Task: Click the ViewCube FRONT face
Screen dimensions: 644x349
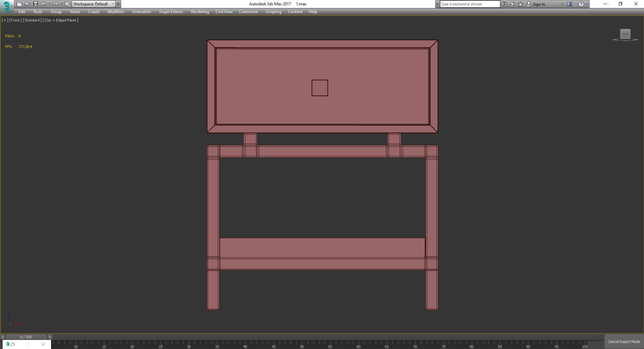Action: pyautogui.click(x=625, y=34)
